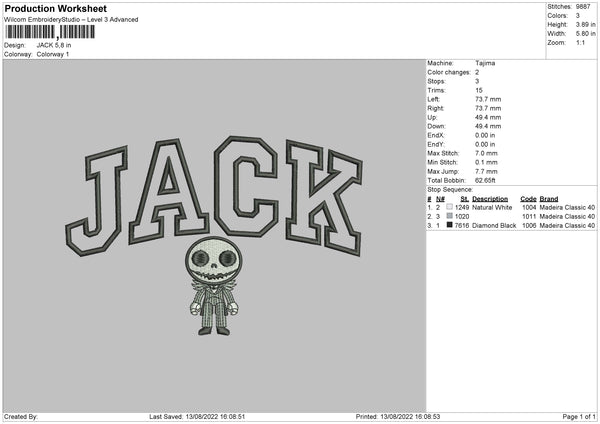Click the Production Worksheet title
This screenshot has width=600, height=424.
[56, 9]
